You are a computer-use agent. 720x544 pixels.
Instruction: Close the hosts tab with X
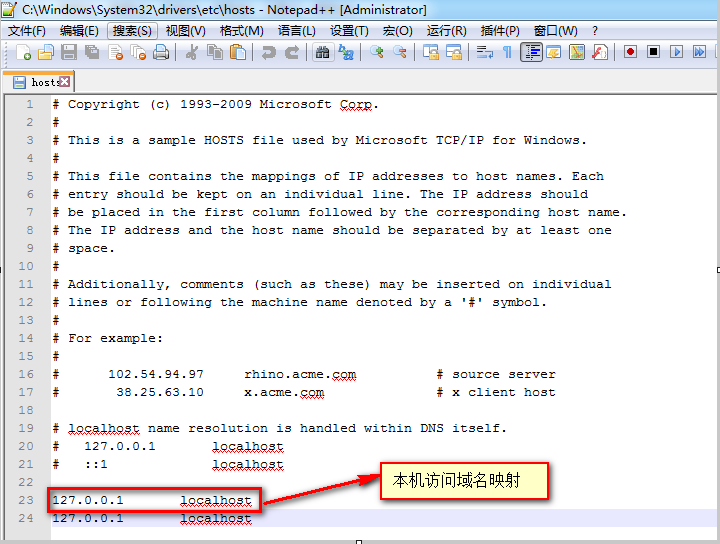tap(65, 82)
